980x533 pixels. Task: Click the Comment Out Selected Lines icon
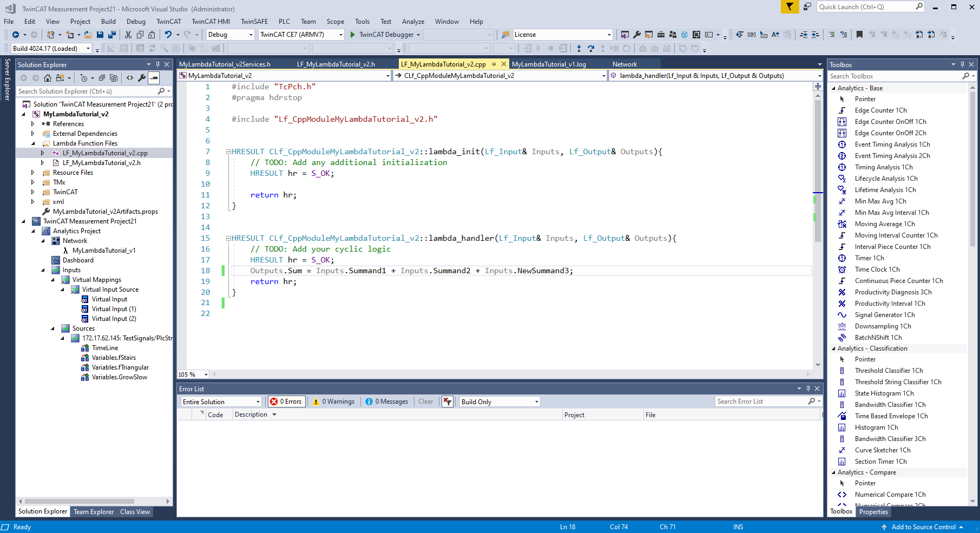point(832,35)
